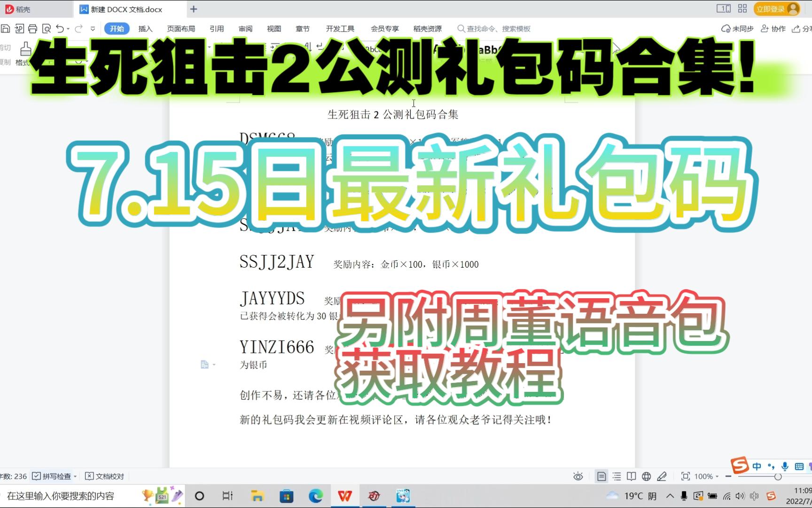Open Task View on the taskbar
The height and width of the screenshot is (508, 812).
click(x=227, y=496)
